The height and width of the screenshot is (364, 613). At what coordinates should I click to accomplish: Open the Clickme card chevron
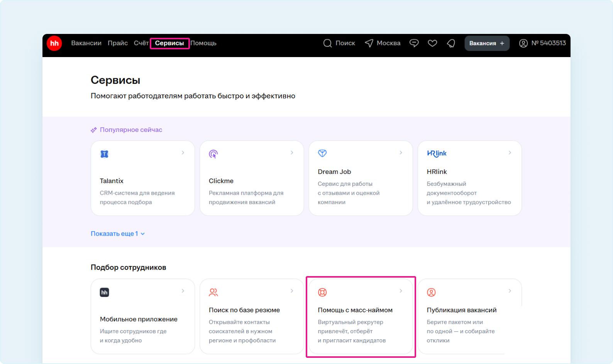[292, 153]
